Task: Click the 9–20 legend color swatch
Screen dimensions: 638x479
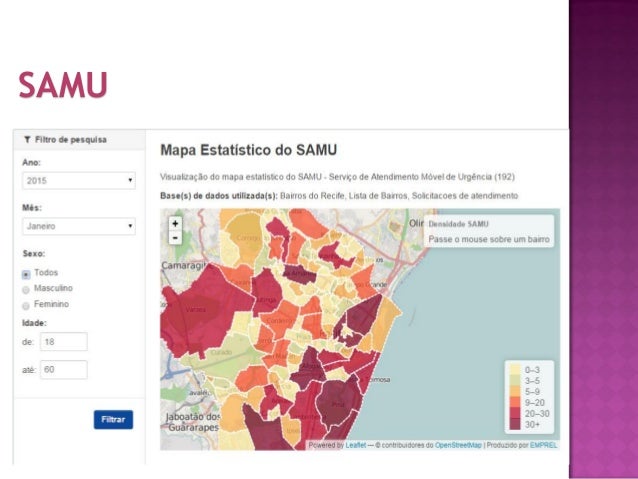Action: pos(515,402)
